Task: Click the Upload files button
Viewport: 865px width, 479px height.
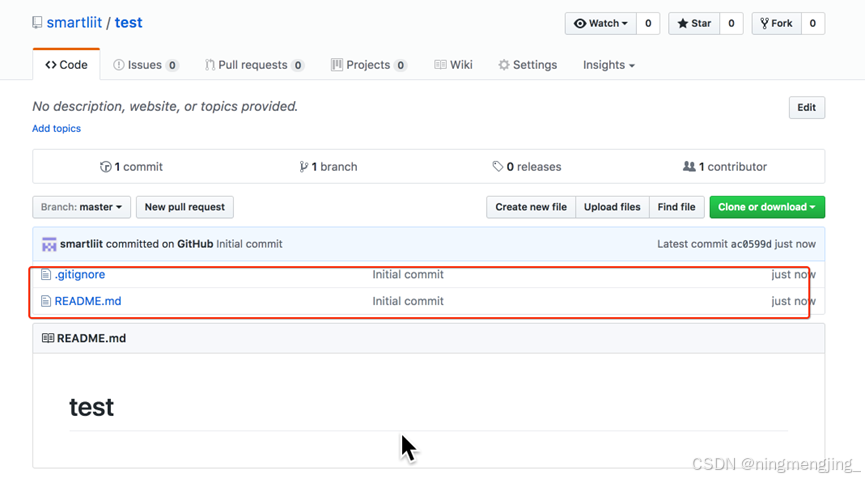Action: click(x=612, y=207)
